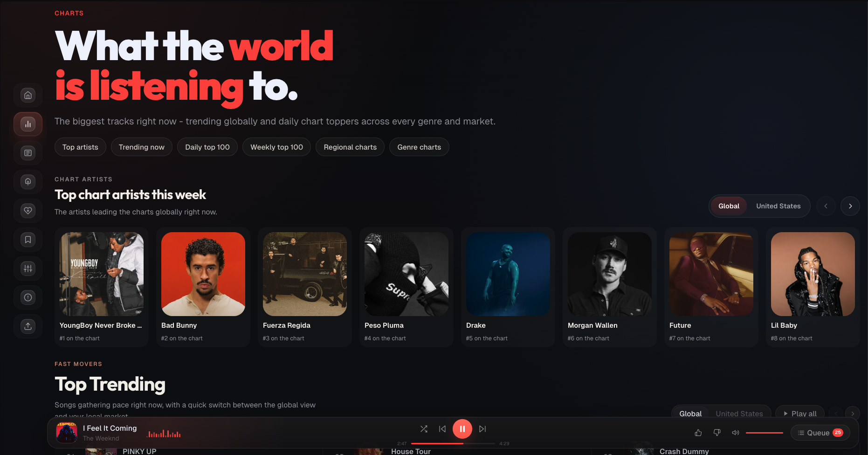Click the song title I Feel It Coming

pyautogui.click(x=110, y=428)
